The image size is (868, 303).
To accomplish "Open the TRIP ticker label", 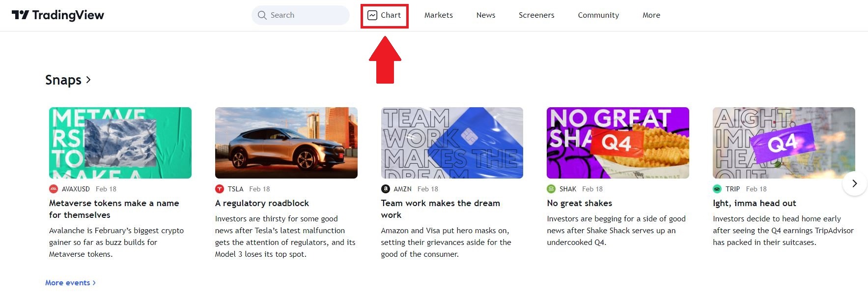I will pyautogui.click(x=732, y=189).
